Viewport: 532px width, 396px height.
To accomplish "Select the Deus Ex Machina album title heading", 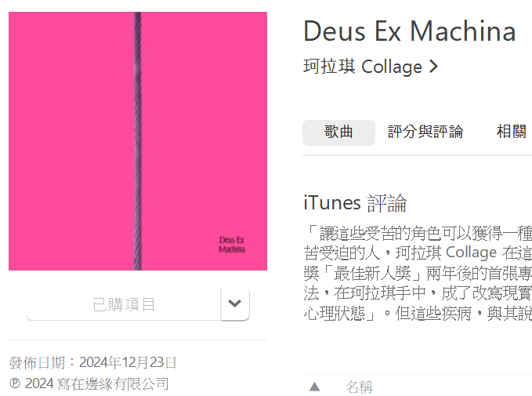I will pyautogui.click(x=410, y=31).
